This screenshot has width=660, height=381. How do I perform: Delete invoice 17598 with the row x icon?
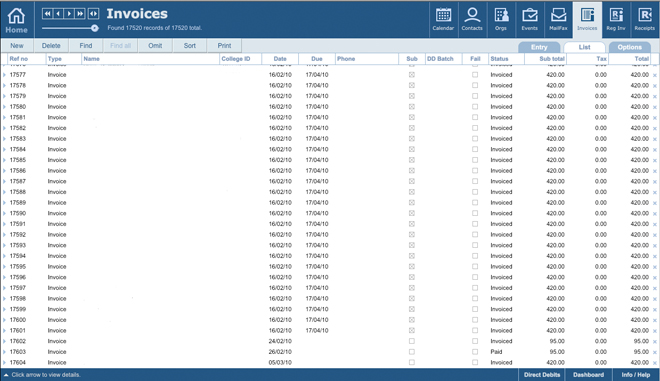pos(655,299)
